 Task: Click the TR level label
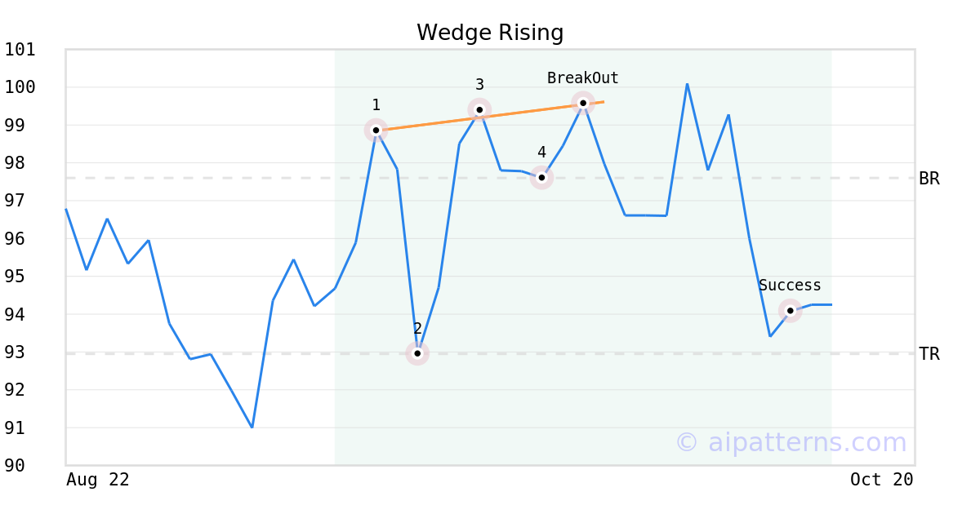(x=929, y=354)
